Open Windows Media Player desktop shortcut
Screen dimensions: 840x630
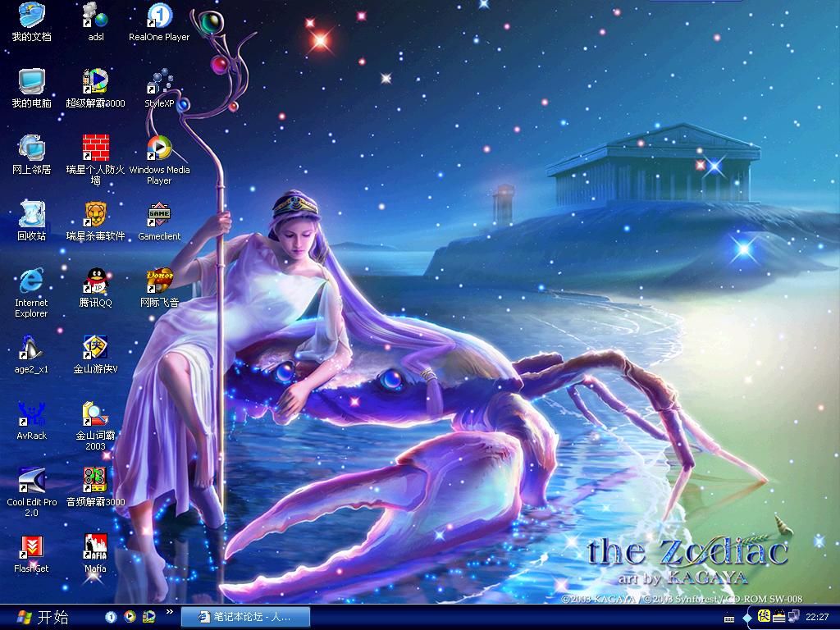[x=159, y=160]
